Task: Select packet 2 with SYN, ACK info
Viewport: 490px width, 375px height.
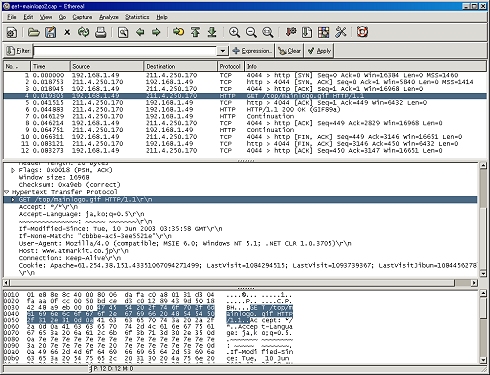Action: [245, 82]
